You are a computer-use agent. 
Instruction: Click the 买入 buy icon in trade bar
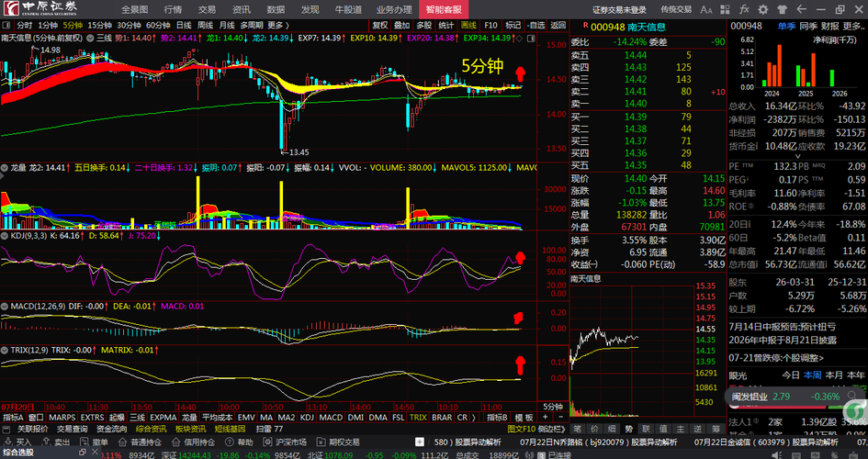point(7,442)
